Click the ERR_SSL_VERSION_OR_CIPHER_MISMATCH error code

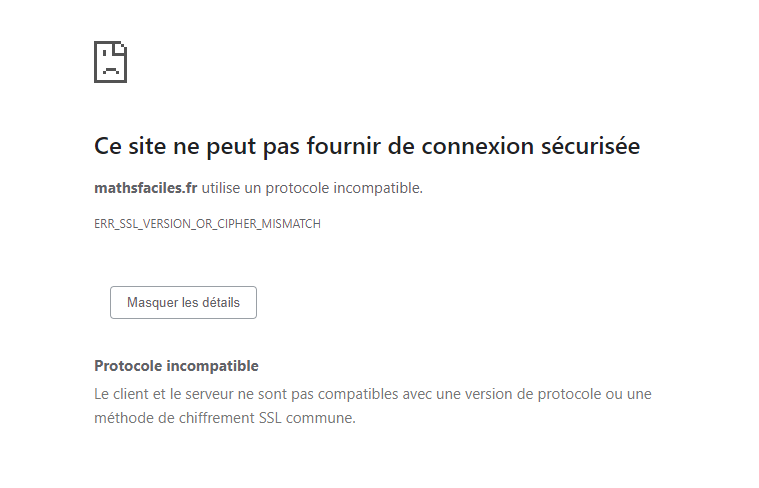click(x=207, y=224)
